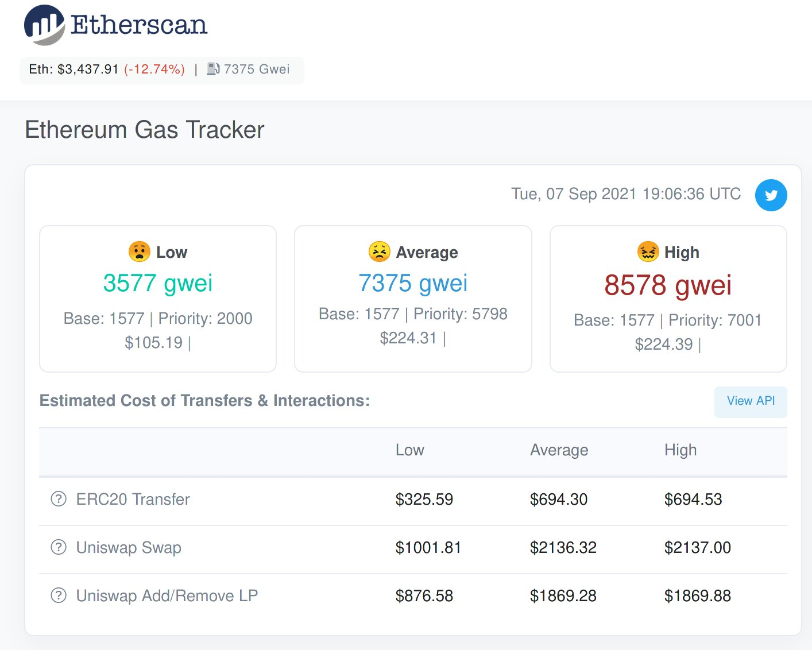
Task: Open the View API button
Action: 751,401
